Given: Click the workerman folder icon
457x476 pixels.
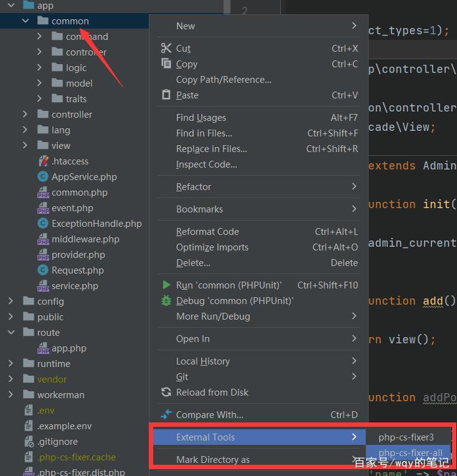Looking at the screenshot, I should pos(29,394).
